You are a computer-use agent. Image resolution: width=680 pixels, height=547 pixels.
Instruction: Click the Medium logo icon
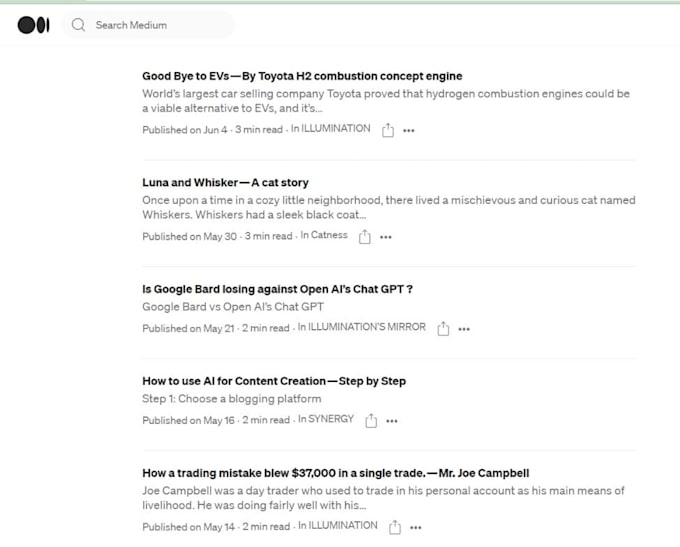click(33, 25)
